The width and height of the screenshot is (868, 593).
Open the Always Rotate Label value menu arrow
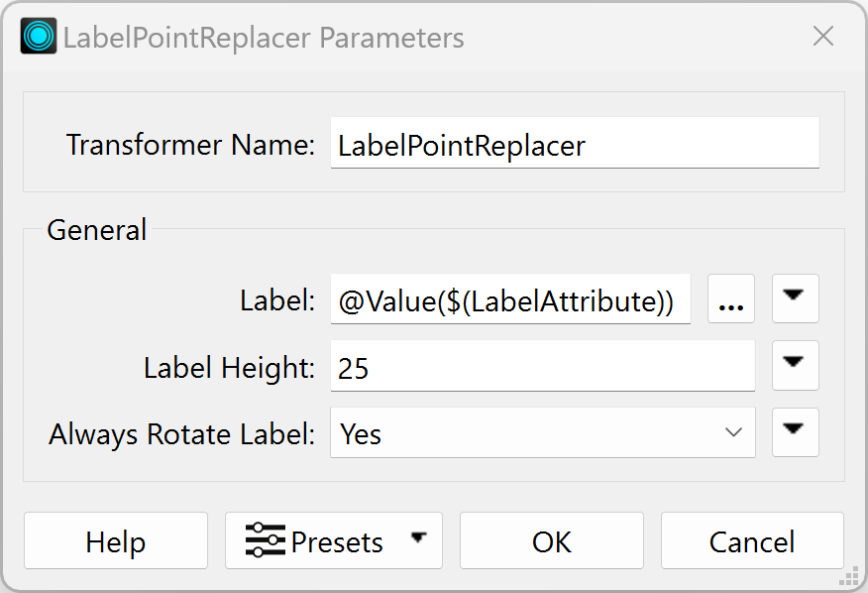pos(795,432)
